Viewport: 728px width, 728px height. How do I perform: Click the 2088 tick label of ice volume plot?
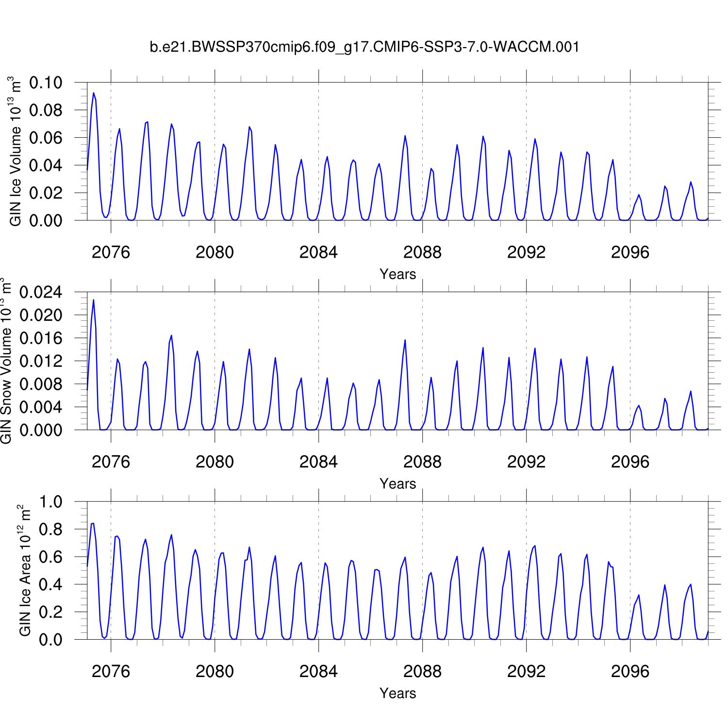tap(422, 252)
